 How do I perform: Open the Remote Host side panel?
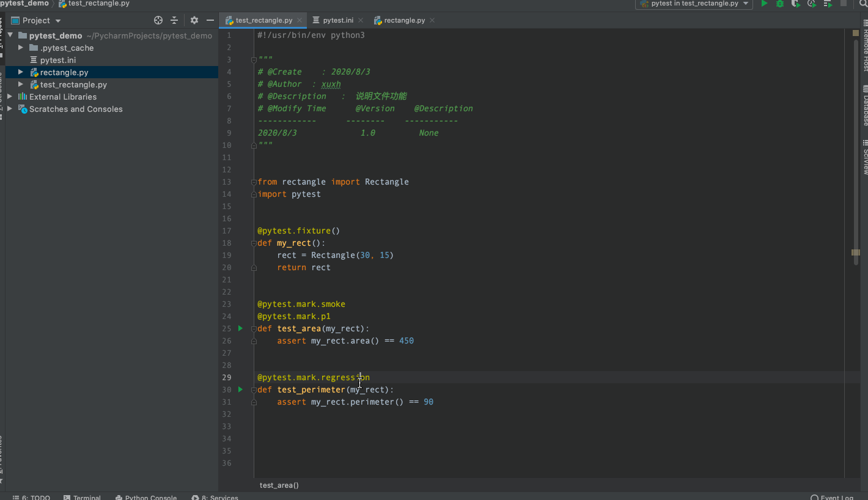(864, 45)
